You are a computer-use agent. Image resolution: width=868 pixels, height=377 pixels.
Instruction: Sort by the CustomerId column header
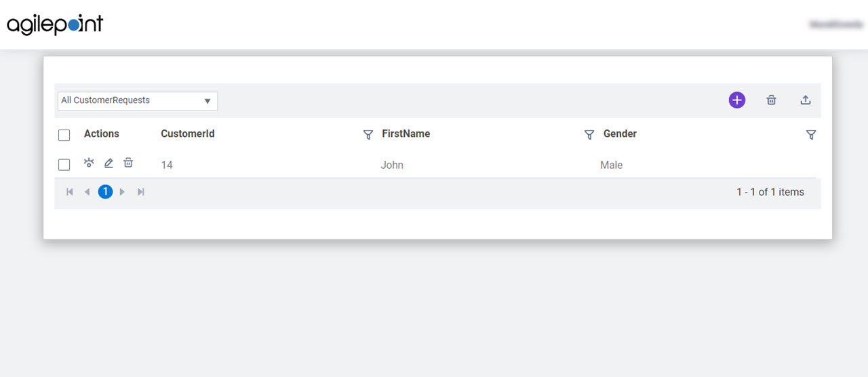tap(188, 134)
